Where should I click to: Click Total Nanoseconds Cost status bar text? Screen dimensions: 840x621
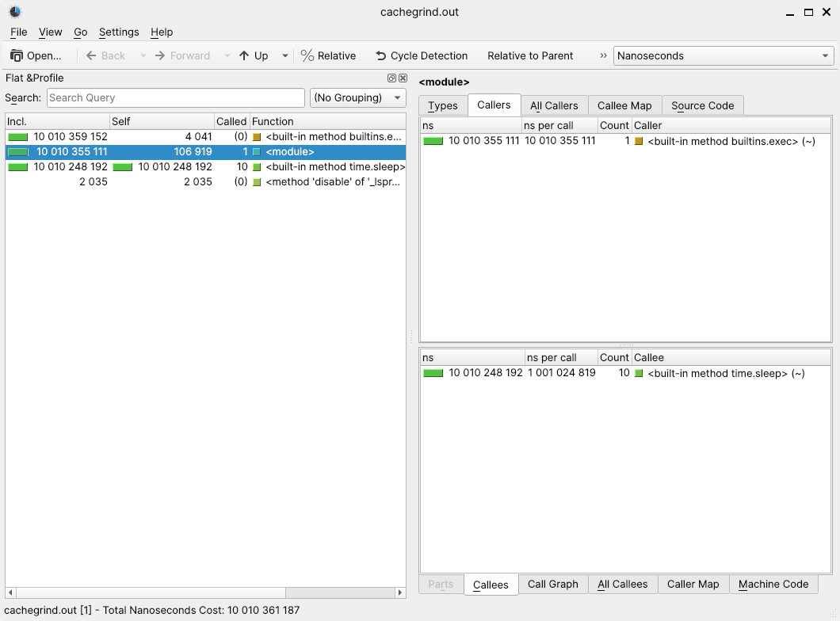pos(201,610)
